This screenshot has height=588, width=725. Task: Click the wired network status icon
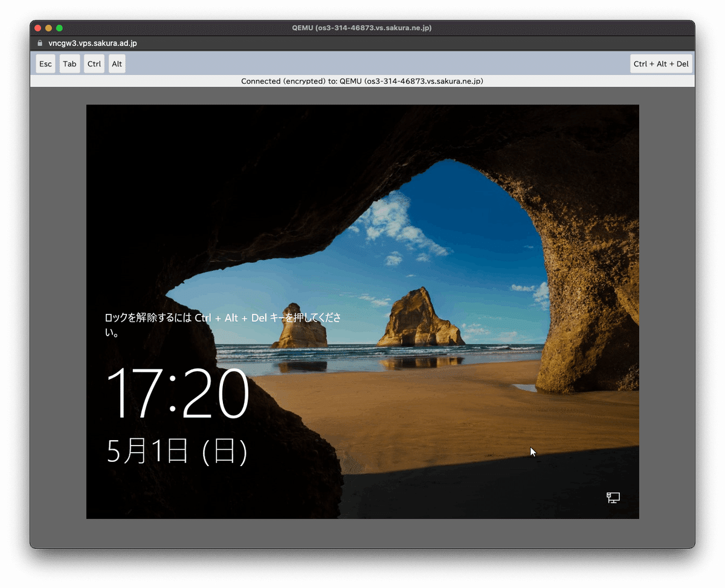(x=613, y=498)
